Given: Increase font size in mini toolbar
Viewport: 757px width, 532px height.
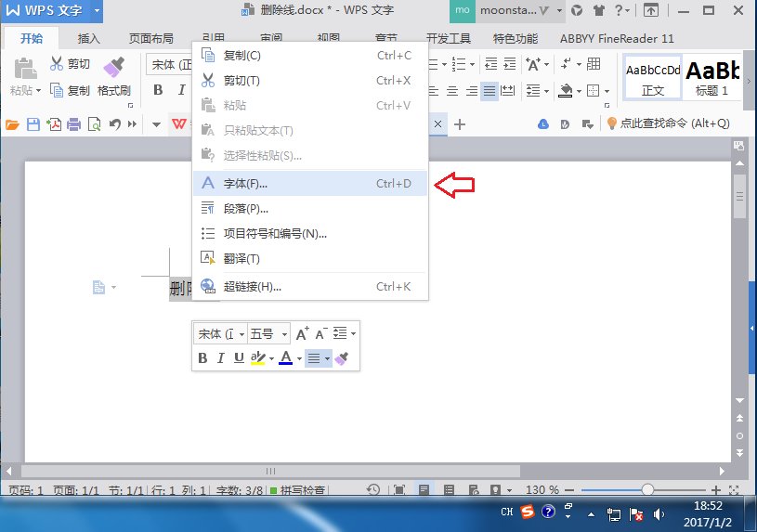Looking at the screenshot, I should [302, 333].
